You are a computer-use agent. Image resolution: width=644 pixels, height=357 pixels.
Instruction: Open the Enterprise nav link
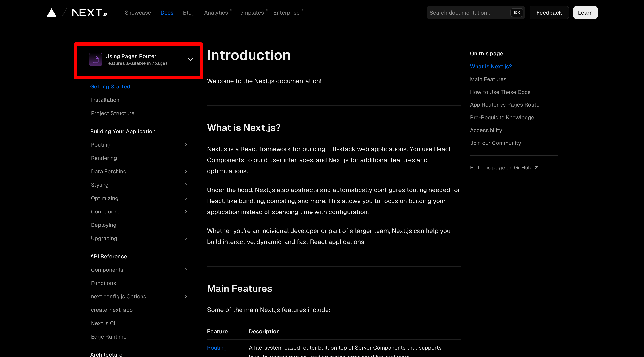pos(288,13)
